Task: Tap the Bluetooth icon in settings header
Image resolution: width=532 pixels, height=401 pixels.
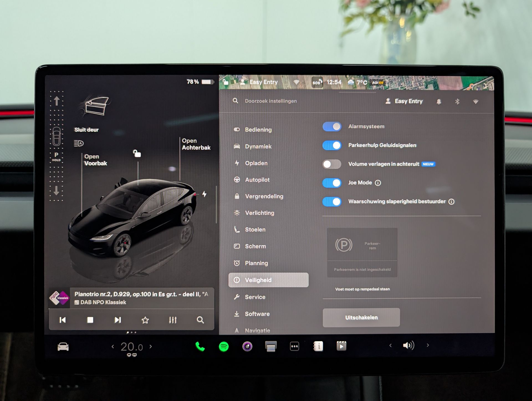Action: coord(457,101)
